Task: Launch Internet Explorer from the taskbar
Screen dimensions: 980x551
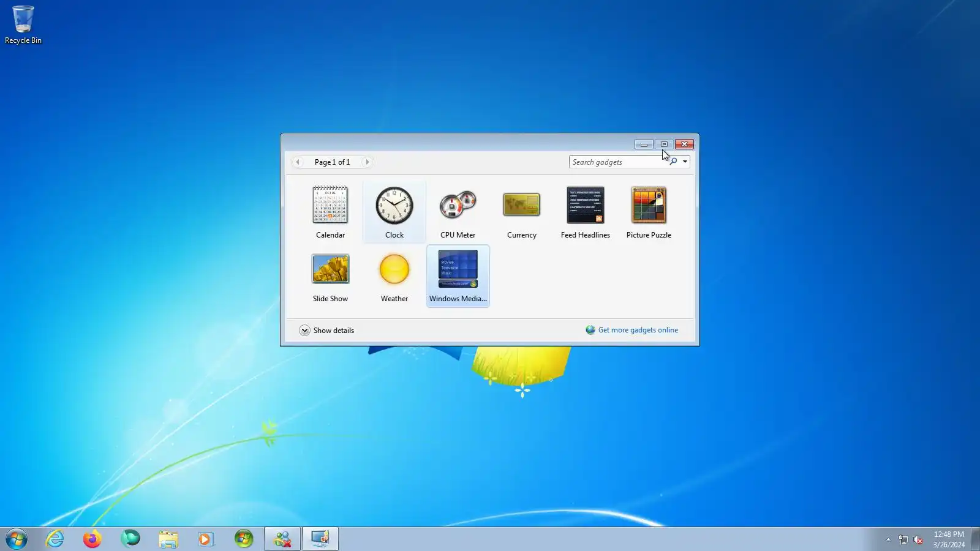Action: click(55, 539)
